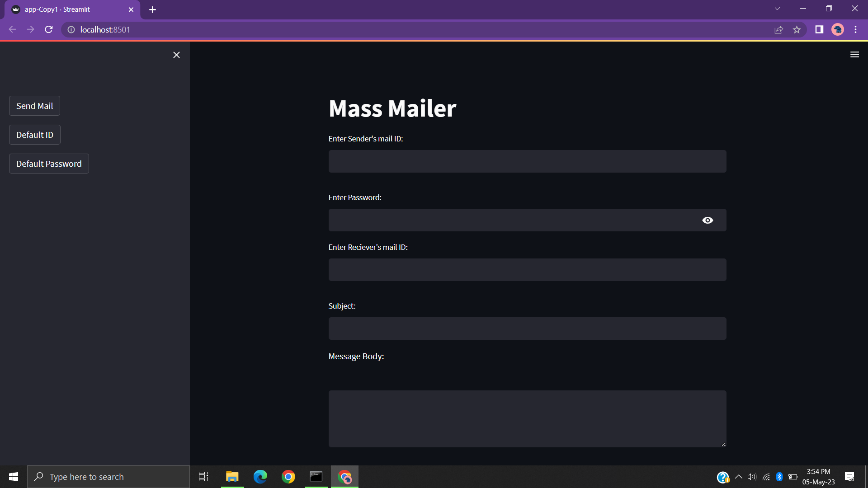The width and height of the screenshot is (868, 488).
Task: Open File Explorer from taskbar
Action: point(232,477)
